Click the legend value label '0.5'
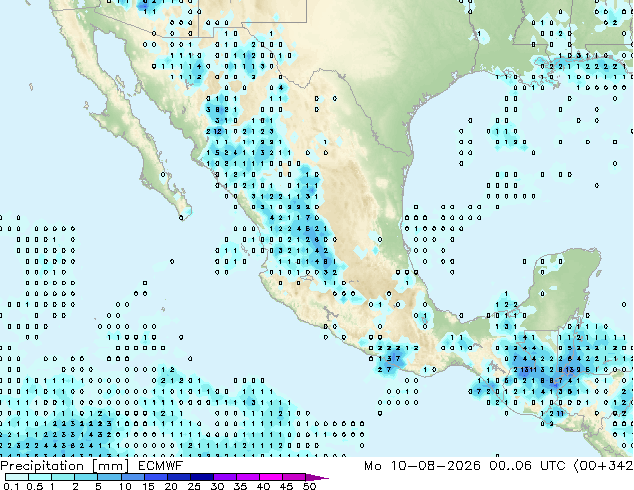634x490 pixels. [35, 486]
